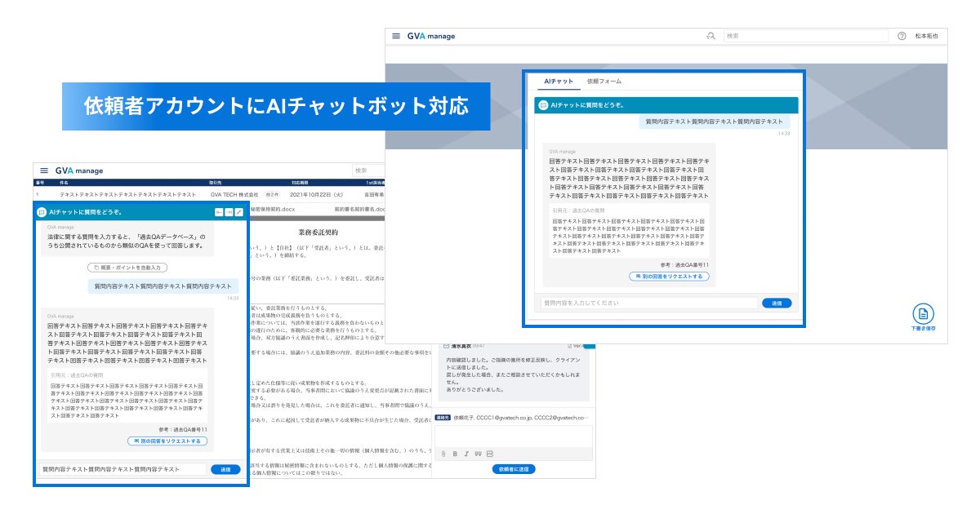Image resolution: width=980 pixels, height=514 pixels.
Task: Open user menu 松本拓也
Action: click(927, 36)
